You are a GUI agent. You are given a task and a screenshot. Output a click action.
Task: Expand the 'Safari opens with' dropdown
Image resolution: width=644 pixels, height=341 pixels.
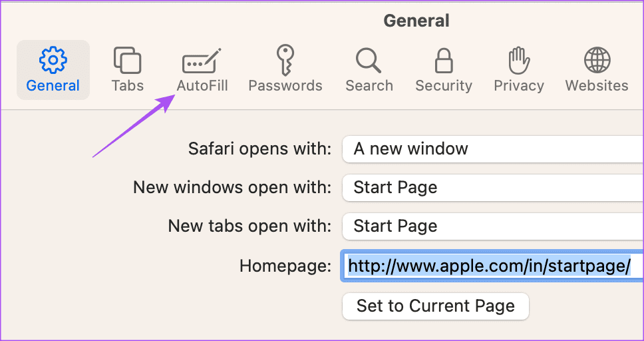point(493,149)
